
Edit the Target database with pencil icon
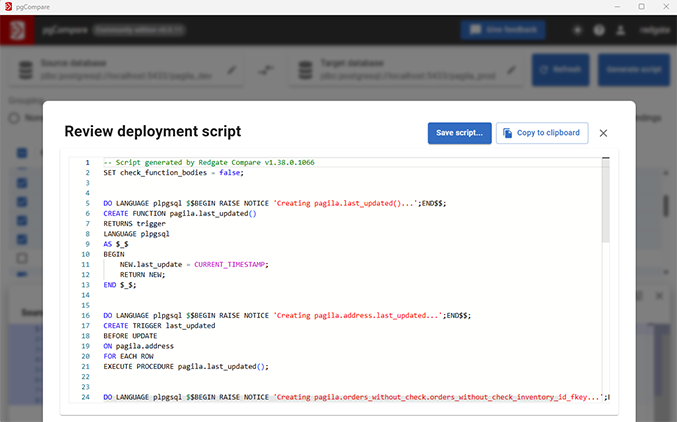tap(512, 70)
